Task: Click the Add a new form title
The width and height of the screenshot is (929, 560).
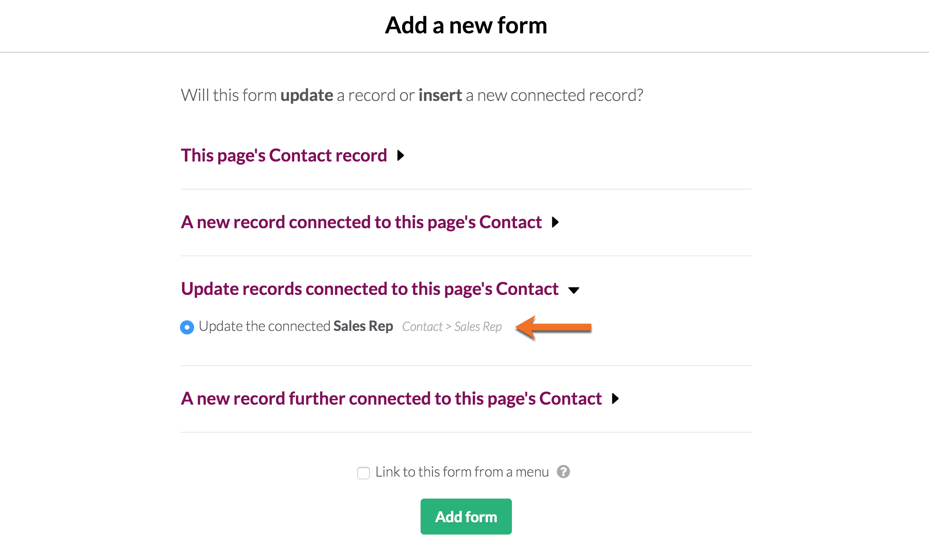Action: tap(466, 25)
